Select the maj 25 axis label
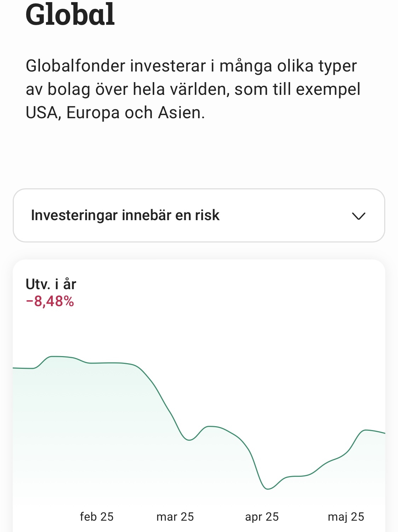 346,517
